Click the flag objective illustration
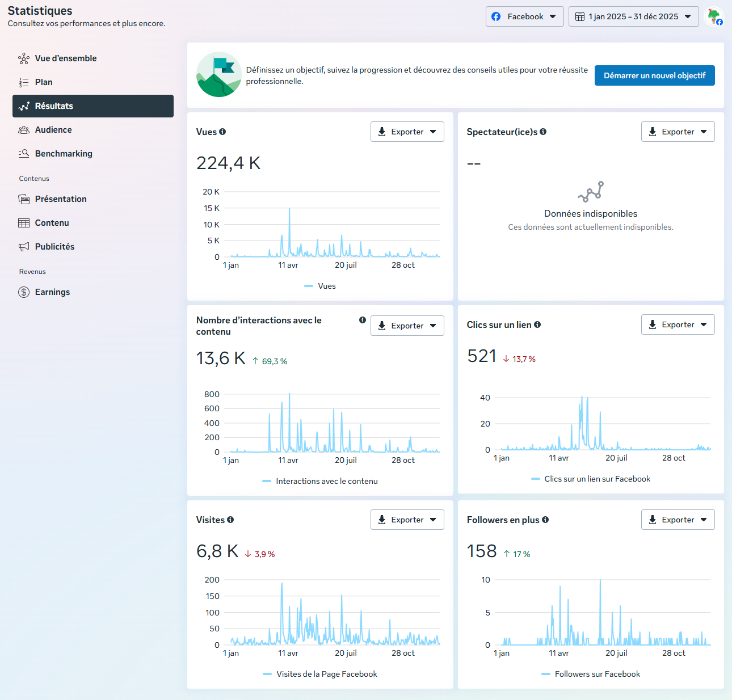 tap(219, 75)
